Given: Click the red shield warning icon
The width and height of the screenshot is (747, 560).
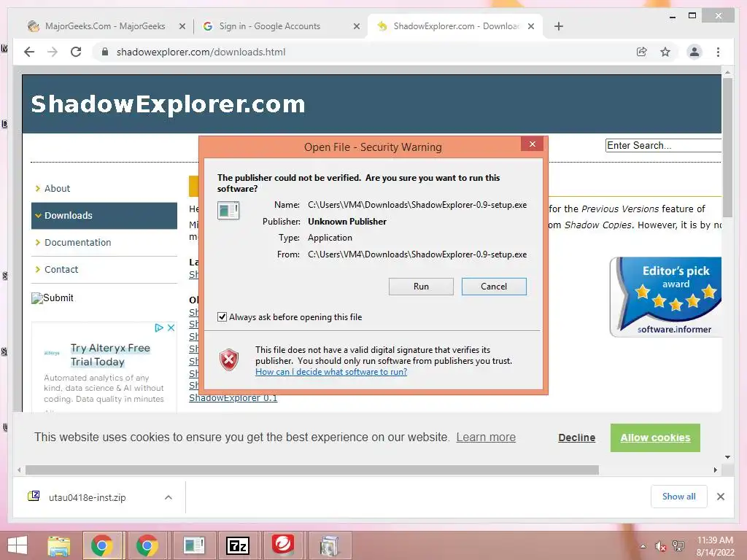Looking at the screenshot, I should pyautogui.click(x=228, y=359).
